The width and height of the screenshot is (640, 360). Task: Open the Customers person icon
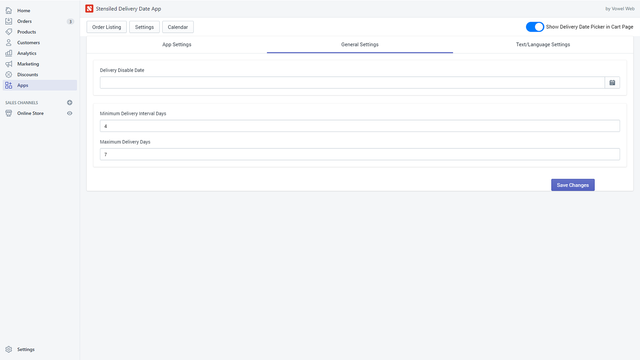pos(9,42)
